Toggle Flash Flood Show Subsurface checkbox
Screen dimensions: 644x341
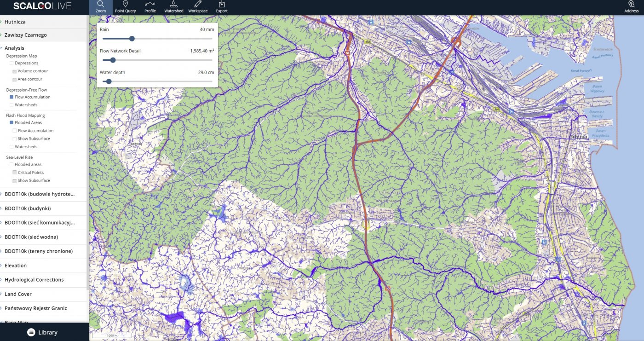(x=15, y=139)
